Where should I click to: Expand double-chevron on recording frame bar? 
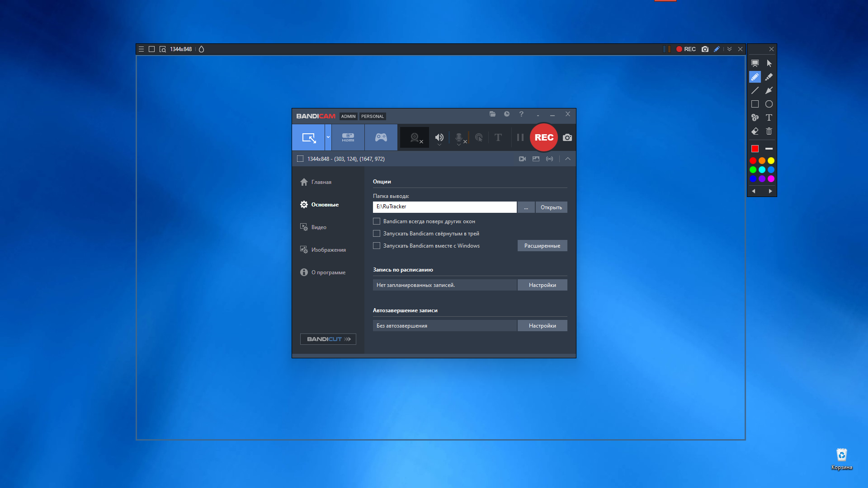point(729,49)
